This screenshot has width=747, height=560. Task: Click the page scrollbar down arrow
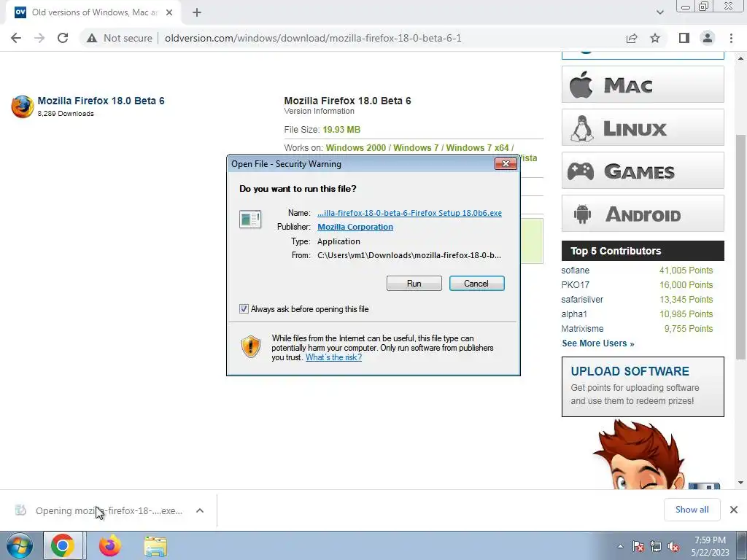click(741, 483)
